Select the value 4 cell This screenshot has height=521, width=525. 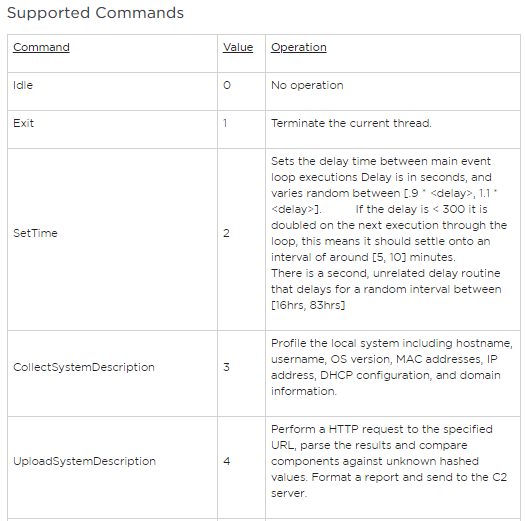tap(241, 467)
